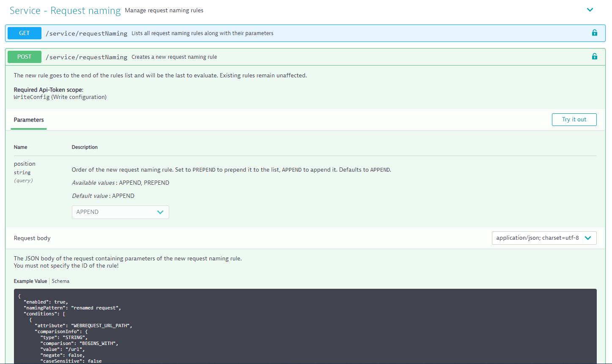This screenshot has width=612, height=364.
Task: Click the 'position' parameter name
Action: pyautogui.click(x=25, y=164)
